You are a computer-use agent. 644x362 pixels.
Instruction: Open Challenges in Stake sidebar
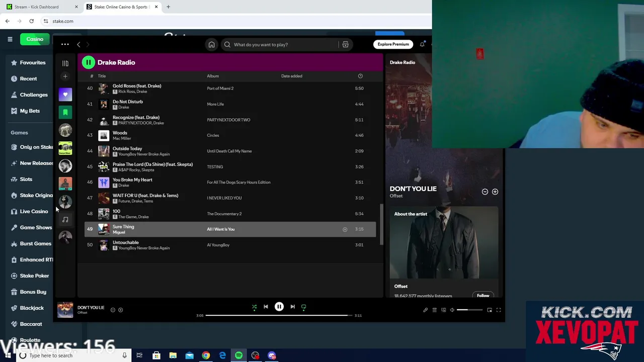point(29,95)
